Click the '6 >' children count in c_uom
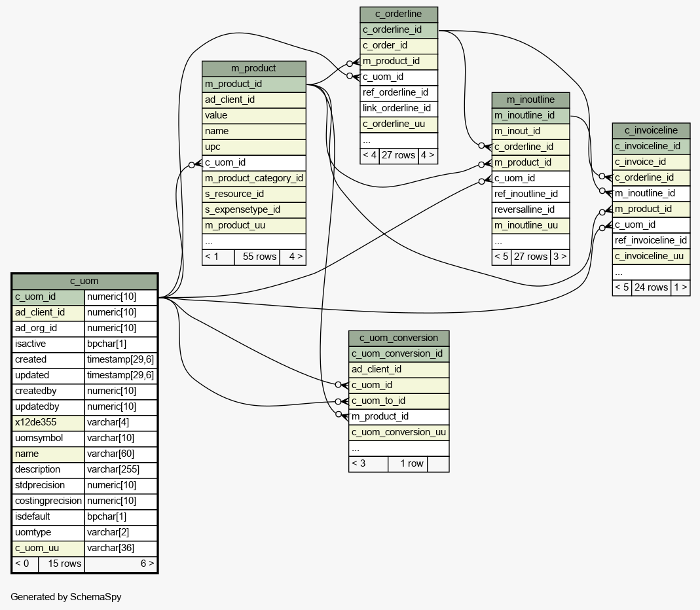This screenshot has height=610, width=700. pyautogui.click(x=120, y=564)
